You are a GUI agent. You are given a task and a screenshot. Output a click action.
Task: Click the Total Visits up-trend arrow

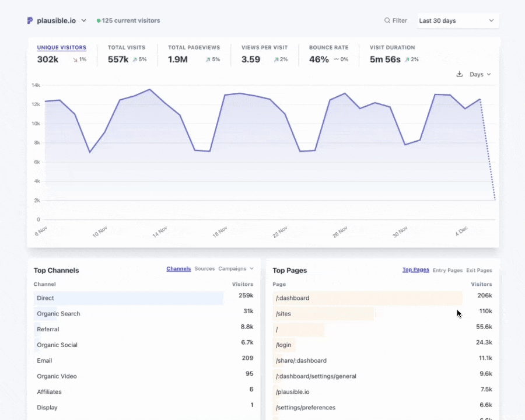click(135, 60)
